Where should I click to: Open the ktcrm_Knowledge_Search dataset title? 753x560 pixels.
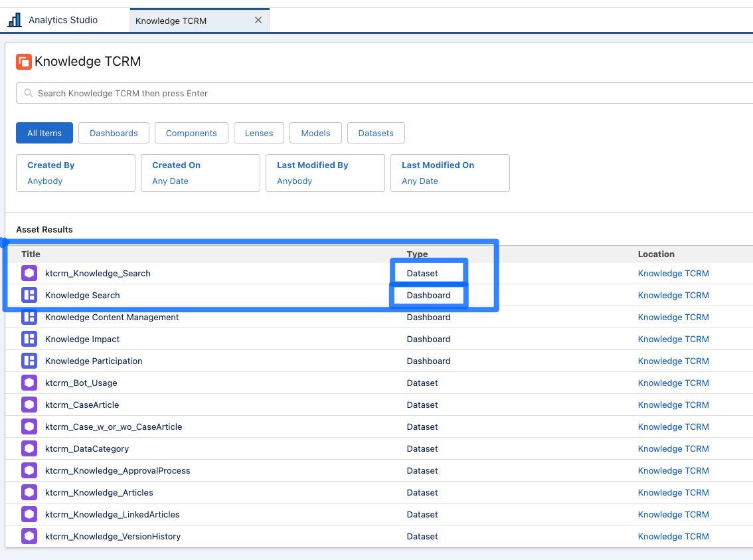click(98, 273)
